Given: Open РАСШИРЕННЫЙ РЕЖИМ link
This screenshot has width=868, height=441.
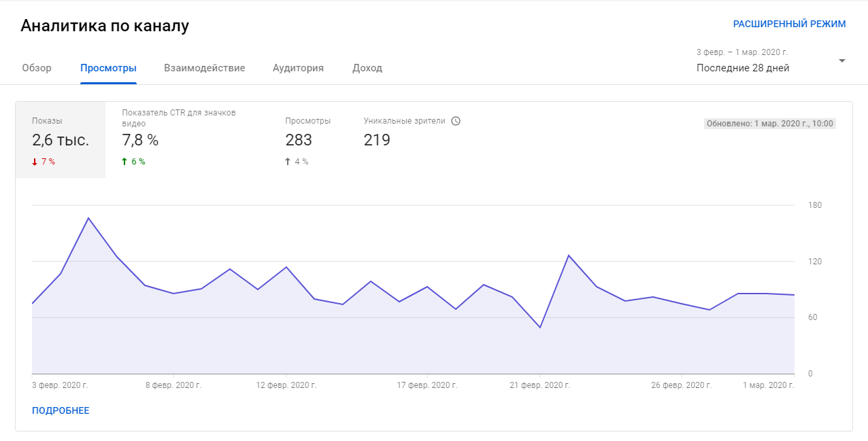Looking at the screenshot, I should 789,24.
